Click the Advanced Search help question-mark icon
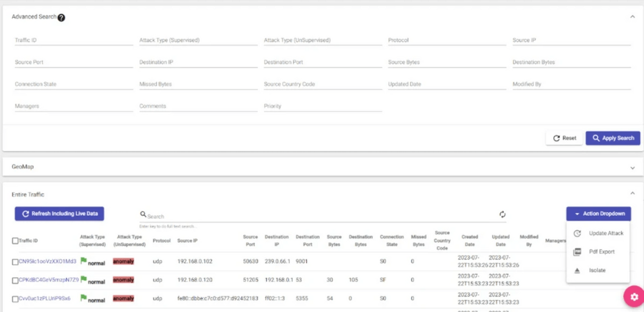 pyautogui.click(x=61, y=17)
